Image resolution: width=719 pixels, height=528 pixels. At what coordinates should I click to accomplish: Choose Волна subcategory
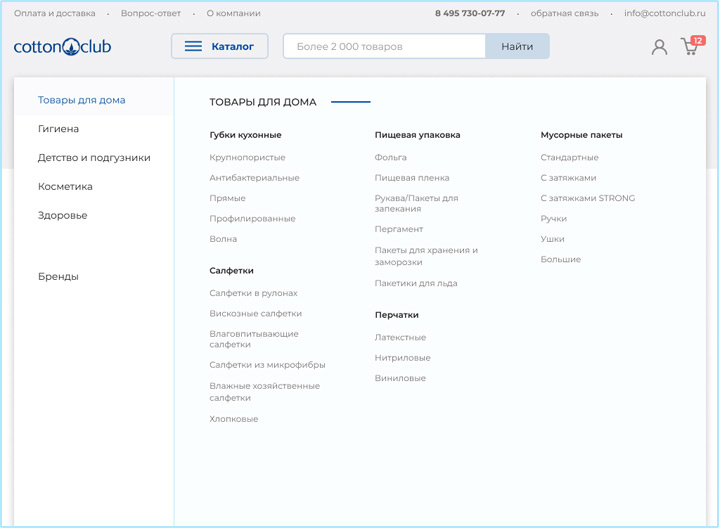click(x=223, y=239)
